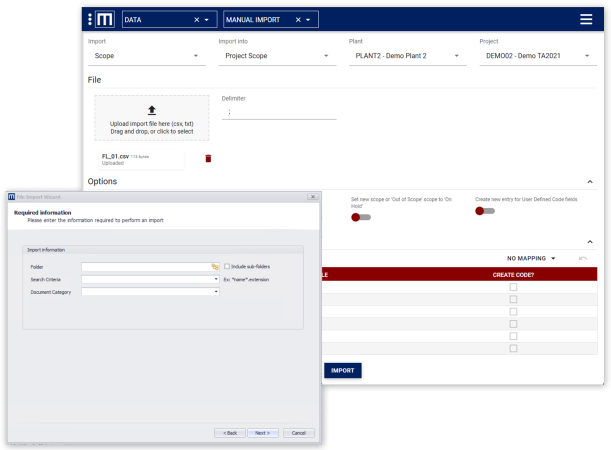Image resolution: width=611 pixels, height=450 pixels.
Task: Click the upload arrow icon in drop zone
Action: click(152, 110)
